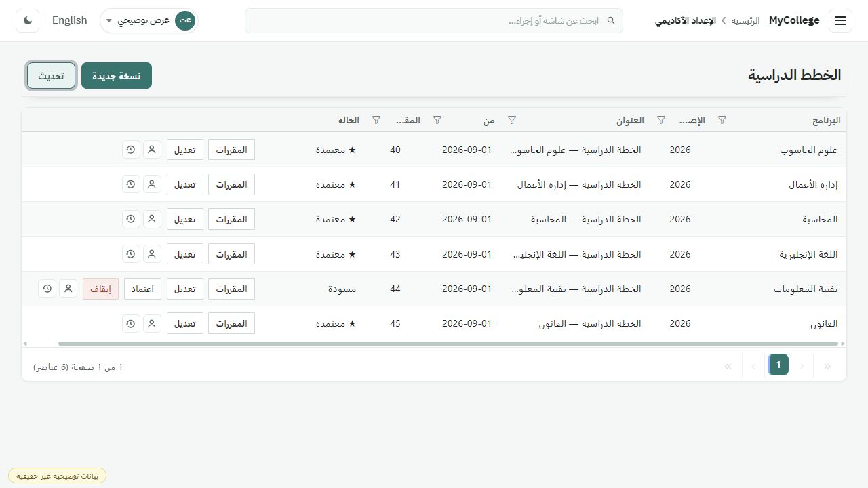Go to first page double-chevron
This screenshot has width=868, height=488.
click(x=827, y=366)
